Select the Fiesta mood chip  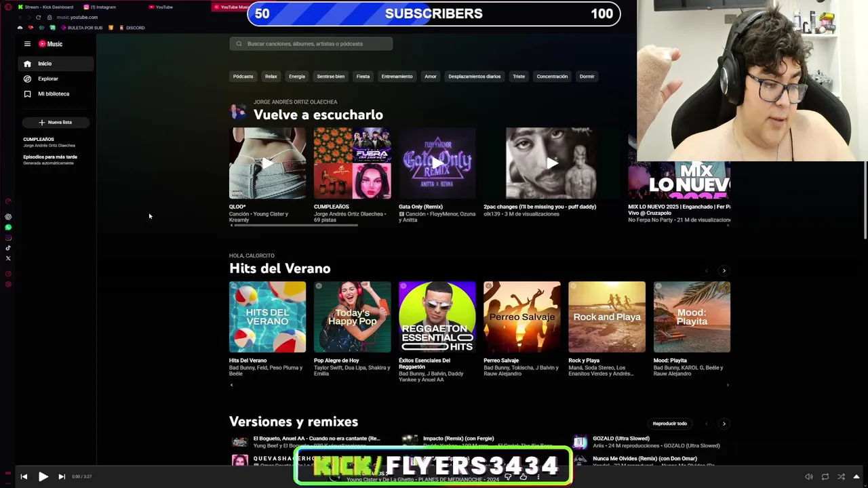pos(363,77)
